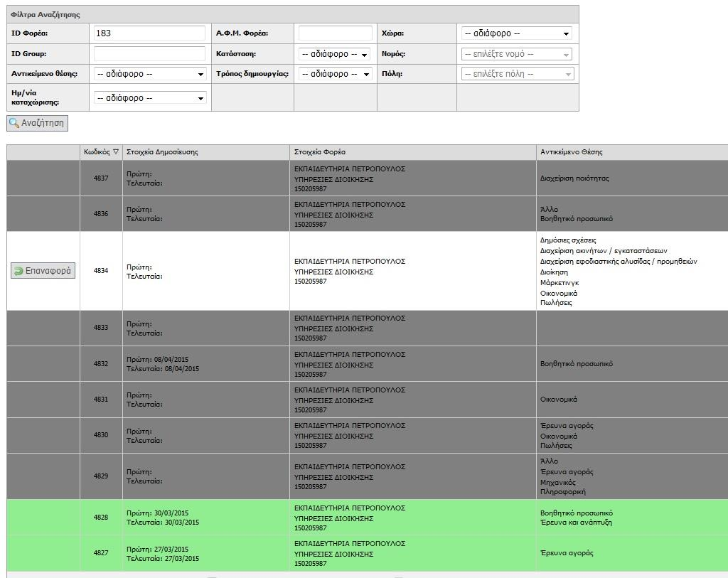Image resolution: width=728 pixels, height=578 pixels.
Task: Sort by the Κωδικός column header
Action: click(x=101, y=152)
